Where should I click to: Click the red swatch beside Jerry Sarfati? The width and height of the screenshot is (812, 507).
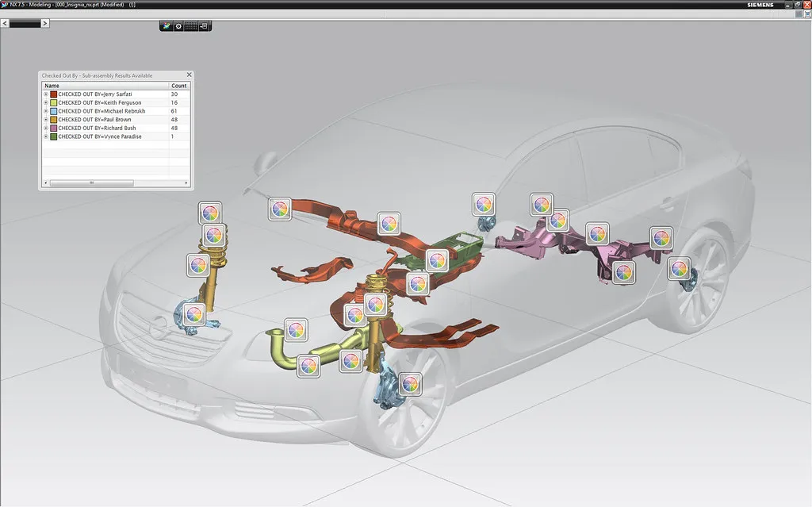(x=52, y=94)
